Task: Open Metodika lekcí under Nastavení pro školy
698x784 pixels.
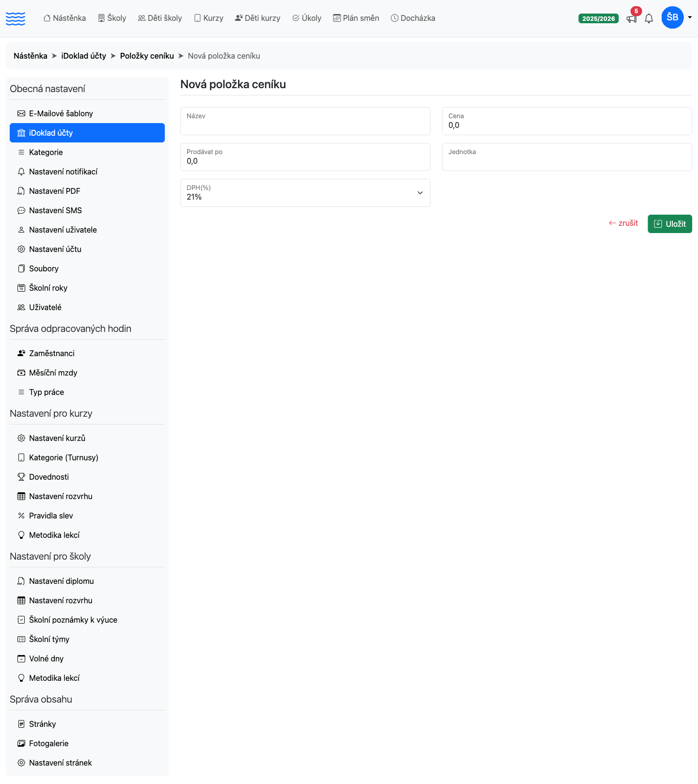Action: [87, 678]
